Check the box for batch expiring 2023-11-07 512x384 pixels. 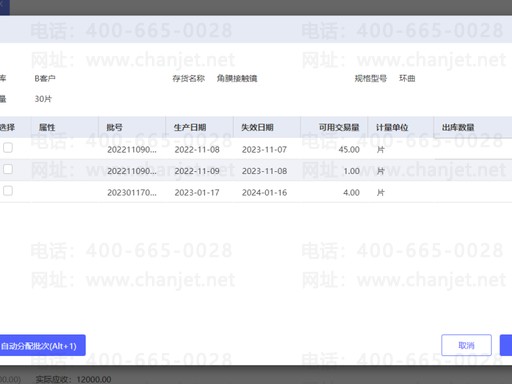8,148
